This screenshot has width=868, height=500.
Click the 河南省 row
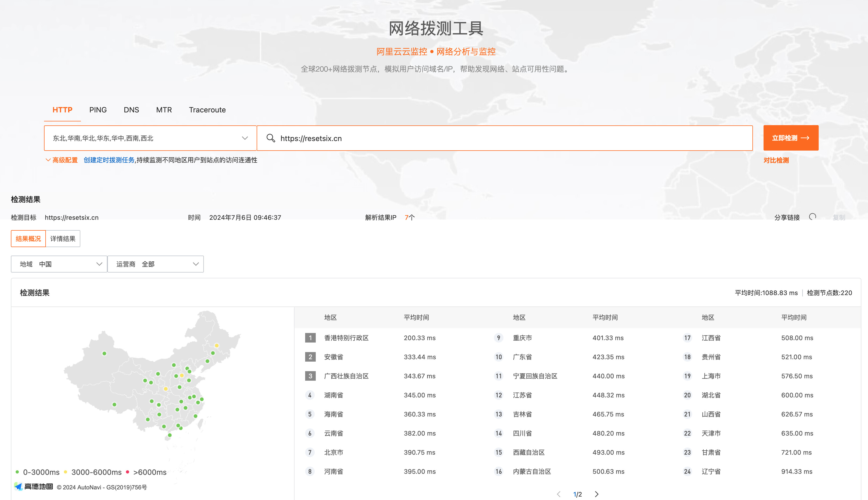tap(389, 471)
